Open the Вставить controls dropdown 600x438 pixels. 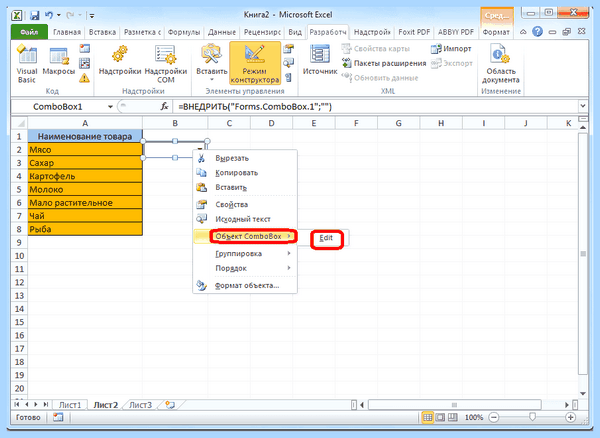212,64
